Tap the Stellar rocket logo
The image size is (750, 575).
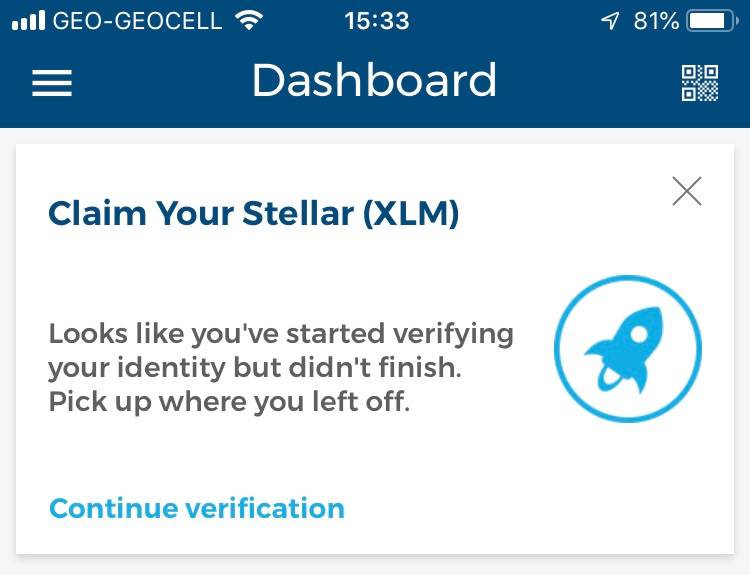click(628, 349)
